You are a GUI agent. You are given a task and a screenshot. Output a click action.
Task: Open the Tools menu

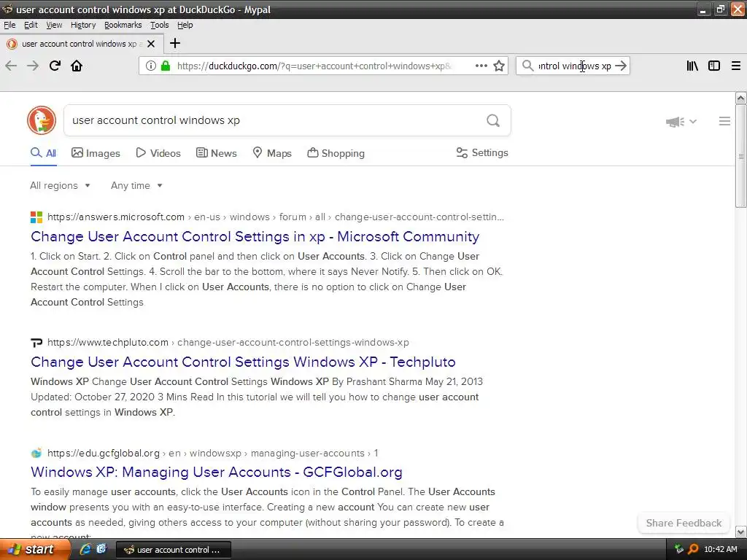click(160, 25)
